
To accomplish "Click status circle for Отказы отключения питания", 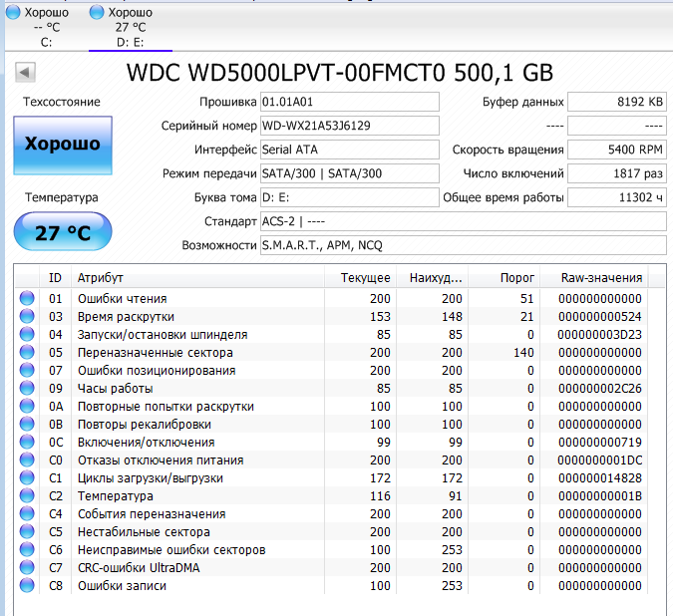I will click(x=27, y=460).
